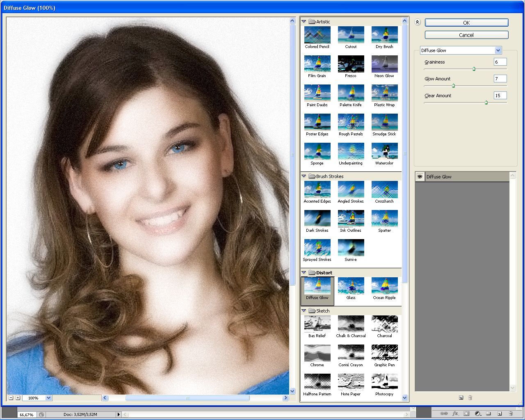Zoom in preview with plus button
Screen dimensions: 525x420
point(18,398)
